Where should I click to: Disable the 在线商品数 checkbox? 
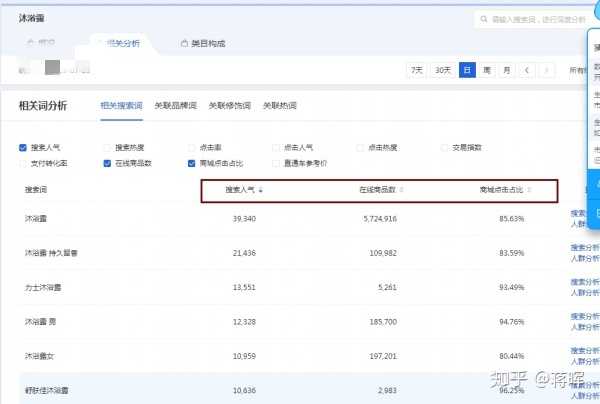point(107,162)
